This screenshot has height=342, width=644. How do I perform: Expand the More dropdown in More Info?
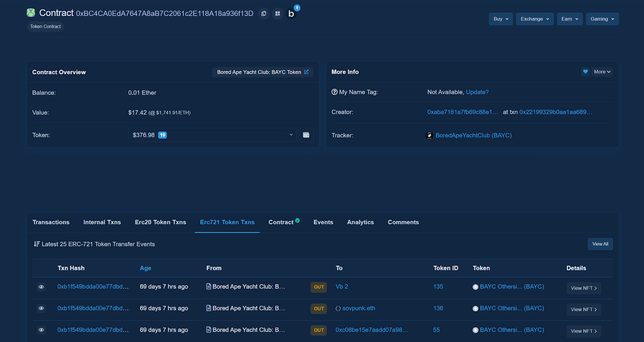point(602,72)
